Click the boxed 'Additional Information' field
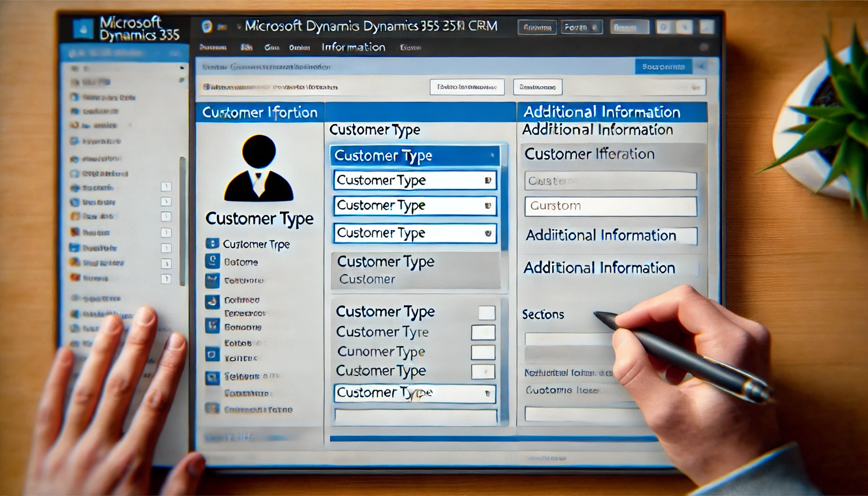The width and height of the screenshot is (868, 496). (611, 236)
